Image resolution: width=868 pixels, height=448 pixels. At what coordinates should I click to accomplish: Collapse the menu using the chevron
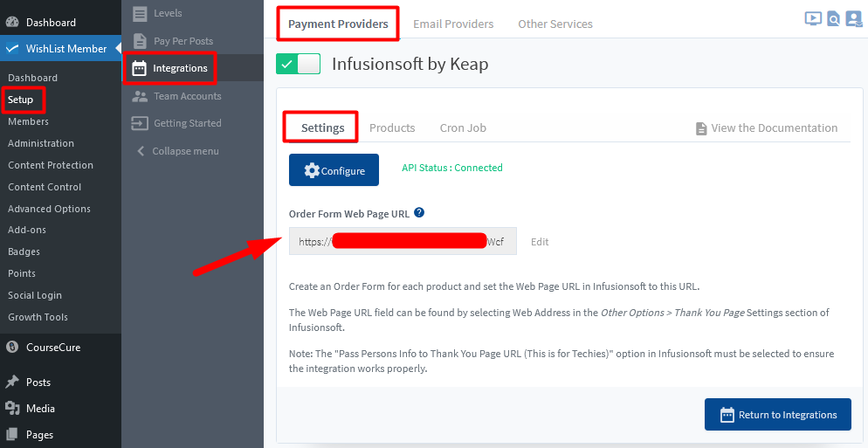[141, 151]
